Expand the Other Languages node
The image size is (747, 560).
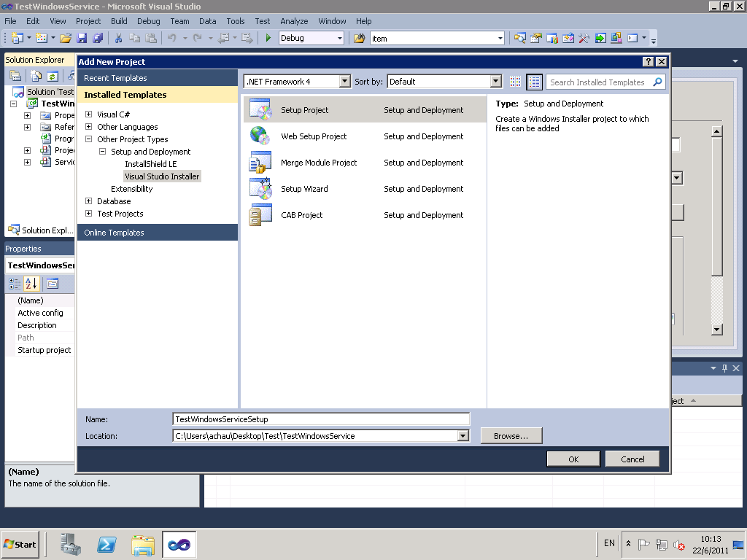[88, 127]
